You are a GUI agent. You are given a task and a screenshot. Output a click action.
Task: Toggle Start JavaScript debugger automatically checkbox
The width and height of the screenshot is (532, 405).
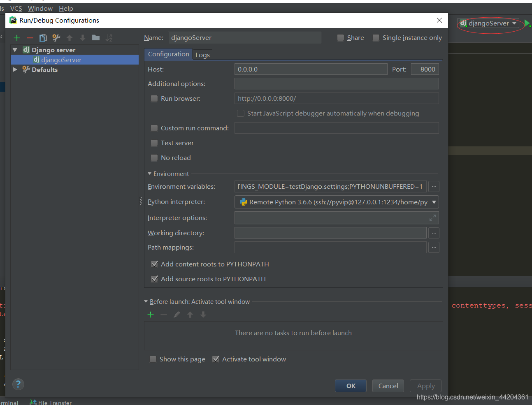pyautogui.click(x=241, y=113)
